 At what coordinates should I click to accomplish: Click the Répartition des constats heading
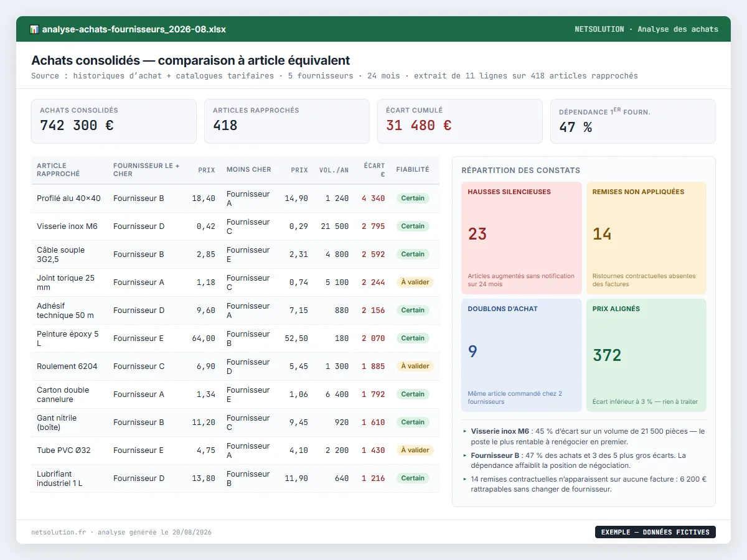(520, 170)
